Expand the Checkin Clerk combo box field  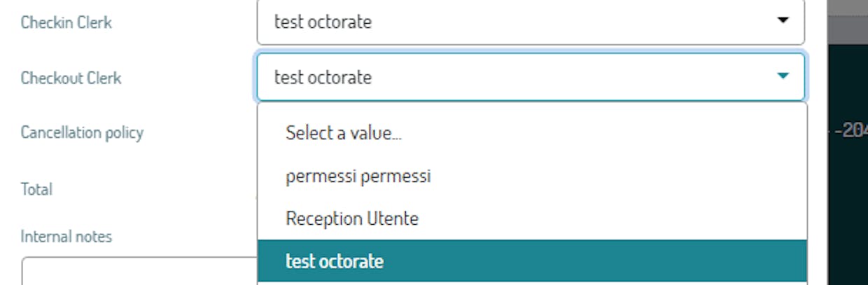pos(531,22)
